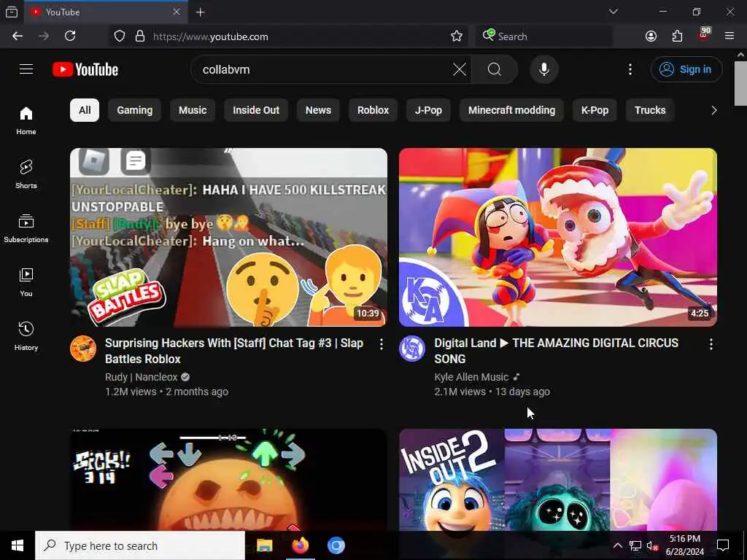Open options for Slap Battles video
Image resolution: width=747 pixels, height=560 pixels.
click(381, 344)
